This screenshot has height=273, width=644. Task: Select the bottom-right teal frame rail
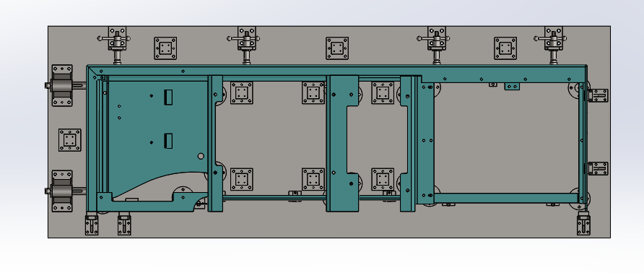coord(506,198)
